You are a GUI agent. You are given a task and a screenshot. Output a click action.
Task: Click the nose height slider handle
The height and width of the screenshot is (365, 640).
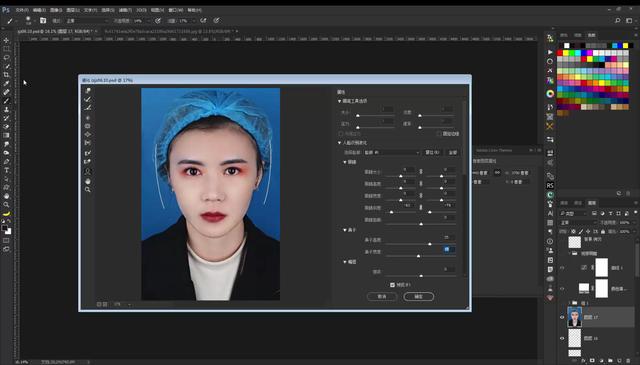point(429,244)
